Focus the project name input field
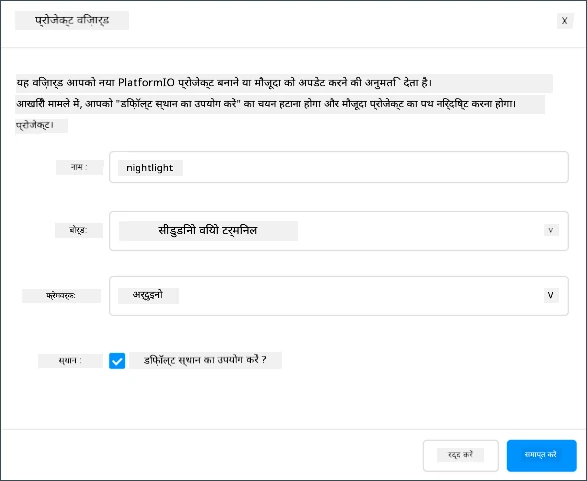The height and width of the screenshot is (481, 587). pyautogui.click(x=339, y=167)
